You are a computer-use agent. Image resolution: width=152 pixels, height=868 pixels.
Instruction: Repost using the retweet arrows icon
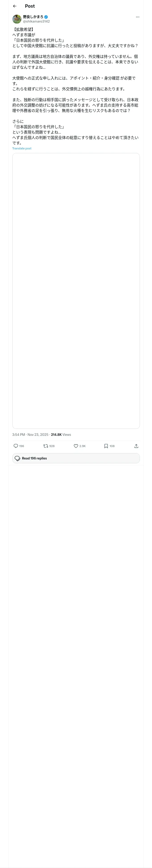[x=45, y=446]
